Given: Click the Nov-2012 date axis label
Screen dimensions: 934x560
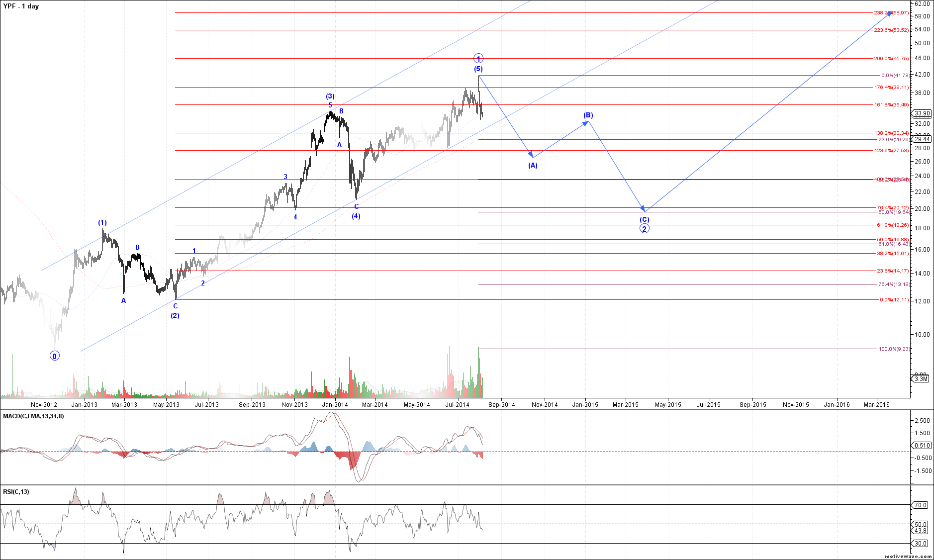Looking at the screenshot, I should 44,404.
